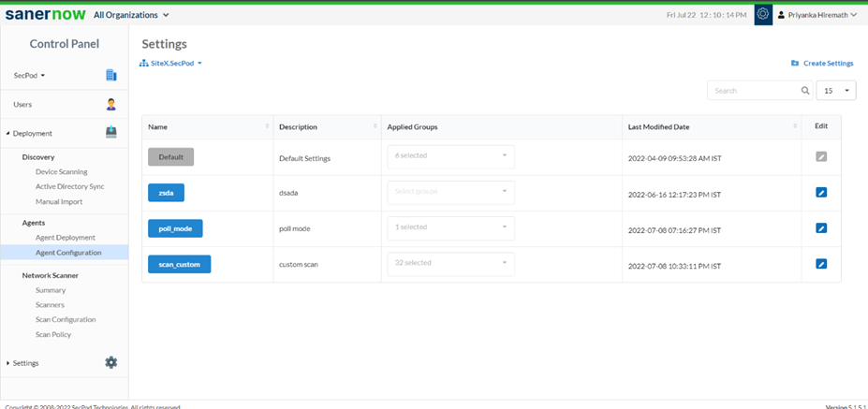
Task: Open the SecPod account dropdown in sidebar
Action: [29, 75]
